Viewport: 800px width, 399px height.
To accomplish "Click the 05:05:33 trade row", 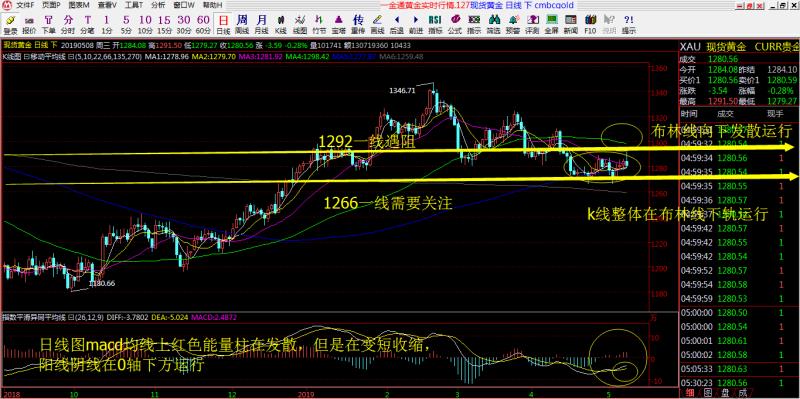I will (739, 368).
